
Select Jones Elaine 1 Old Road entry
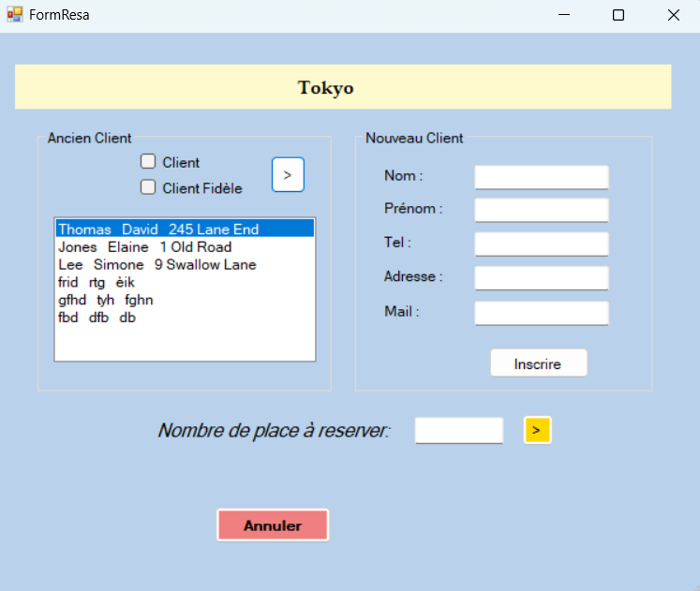(x=144, y=247)
